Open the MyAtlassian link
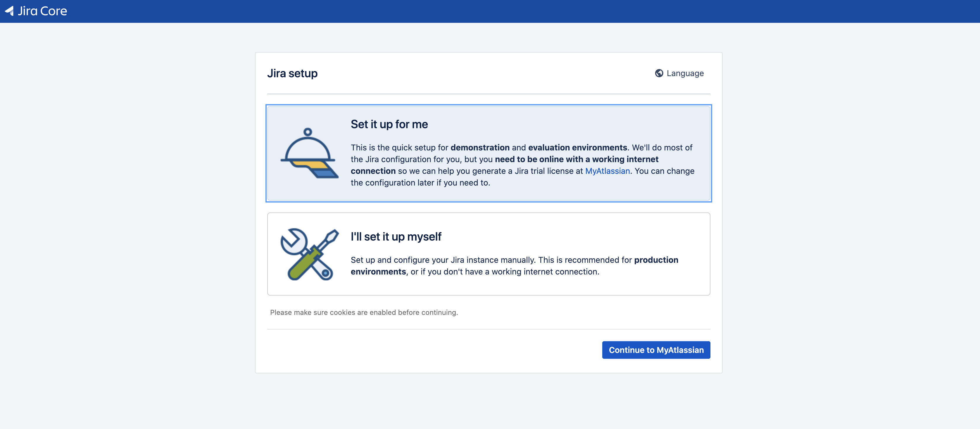 607,171
